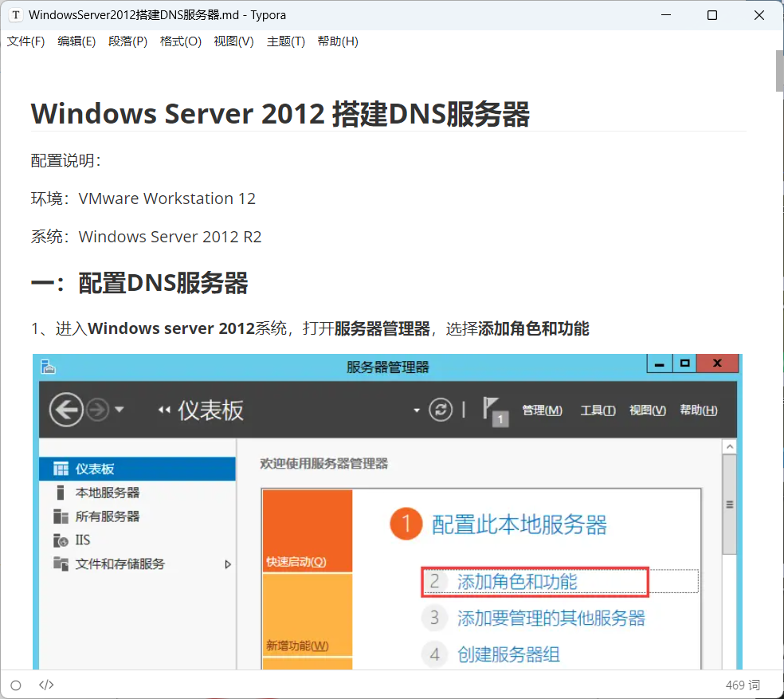Open the 主题(T) menu
Viewport: 784px width, 699px height.
[285, 41]
